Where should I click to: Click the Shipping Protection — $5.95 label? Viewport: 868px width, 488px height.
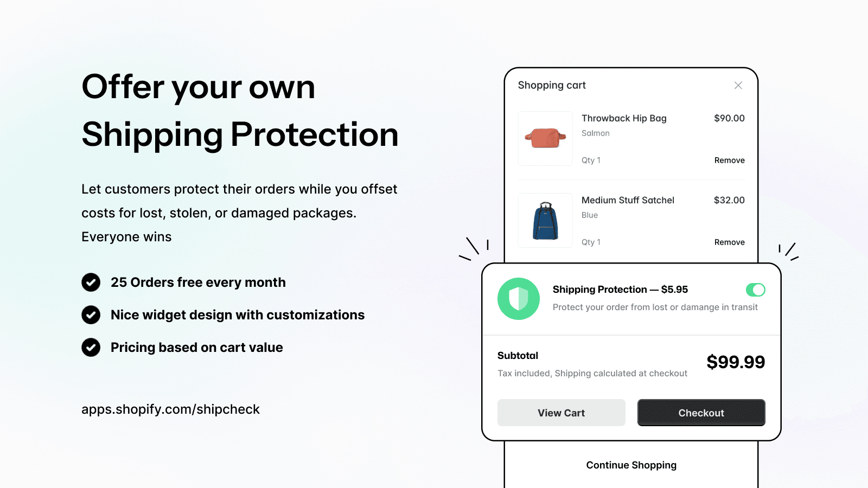pyautogui.click(x=620, y=290)
